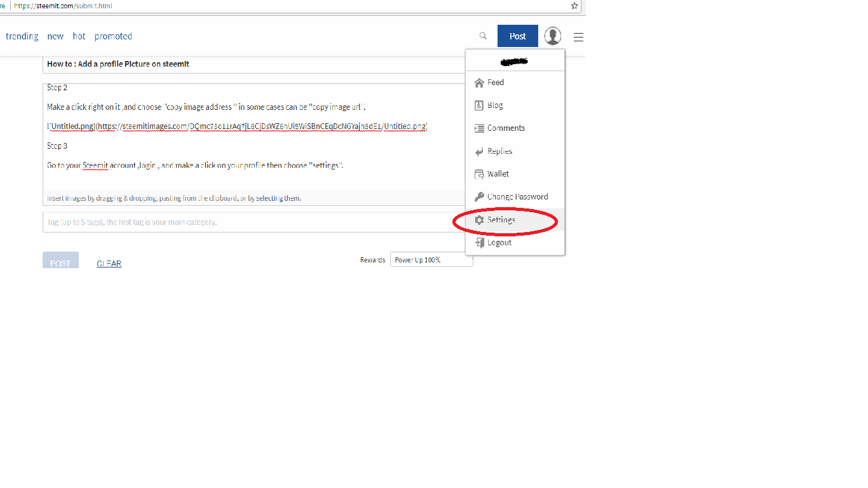Click the search magnifier icon
Viewport: 868px width, 488px height.
tap(483, 36)
